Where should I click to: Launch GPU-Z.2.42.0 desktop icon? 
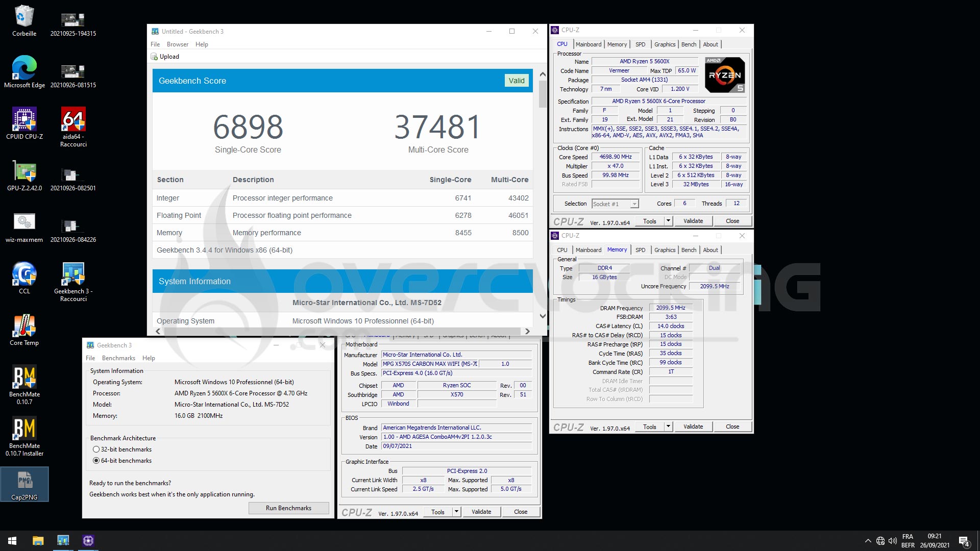tap(24, 175)
